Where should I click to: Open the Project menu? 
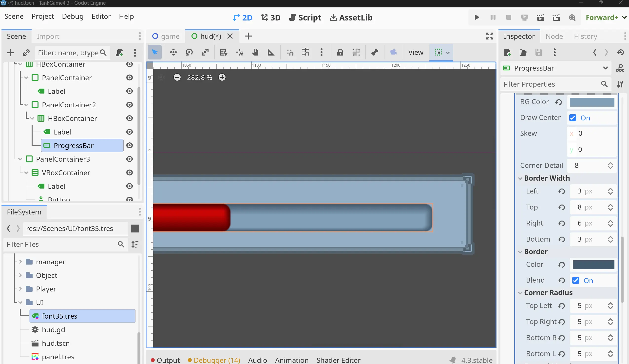point(43,17)
